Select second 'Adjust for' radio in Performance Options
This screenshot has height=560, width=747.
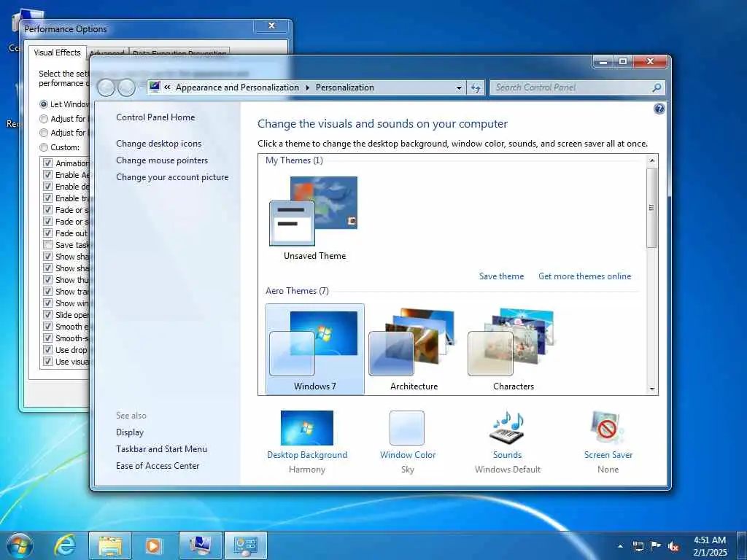tap(44, 133)
